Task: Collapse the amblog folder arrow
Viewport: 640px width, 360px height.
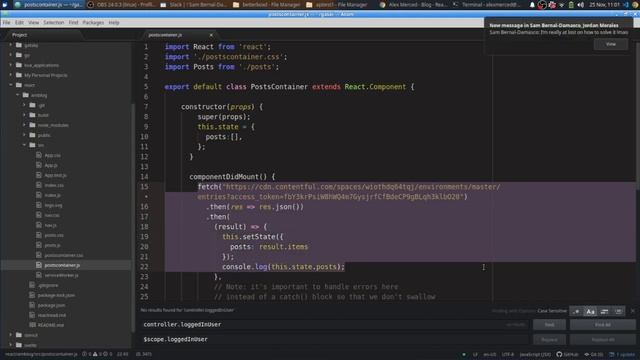Action: click(x=18, y=95)
